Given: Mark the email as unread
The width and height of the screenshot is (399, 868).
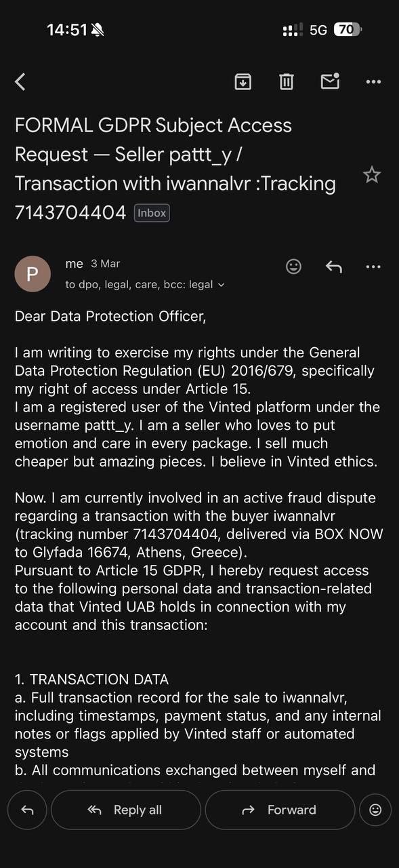Looking at the screenshot, I should pyautogui.click(x=330, y=81).
